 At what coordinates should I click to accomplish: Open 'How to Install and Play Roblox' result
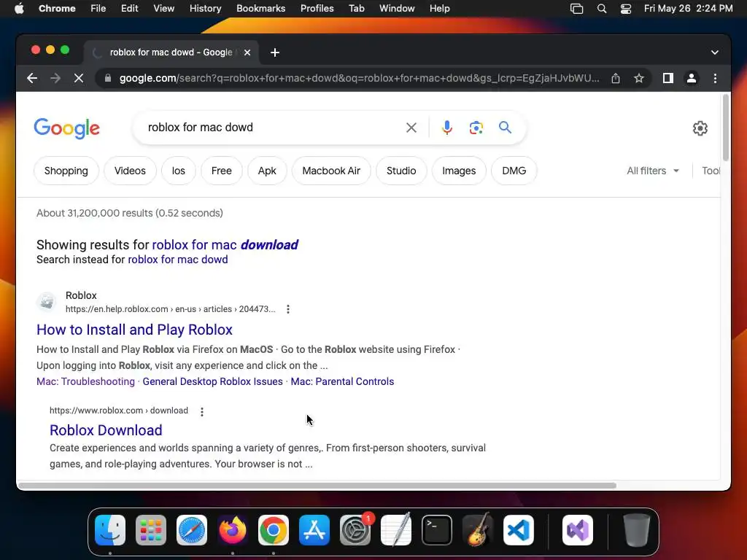point(134,330)
